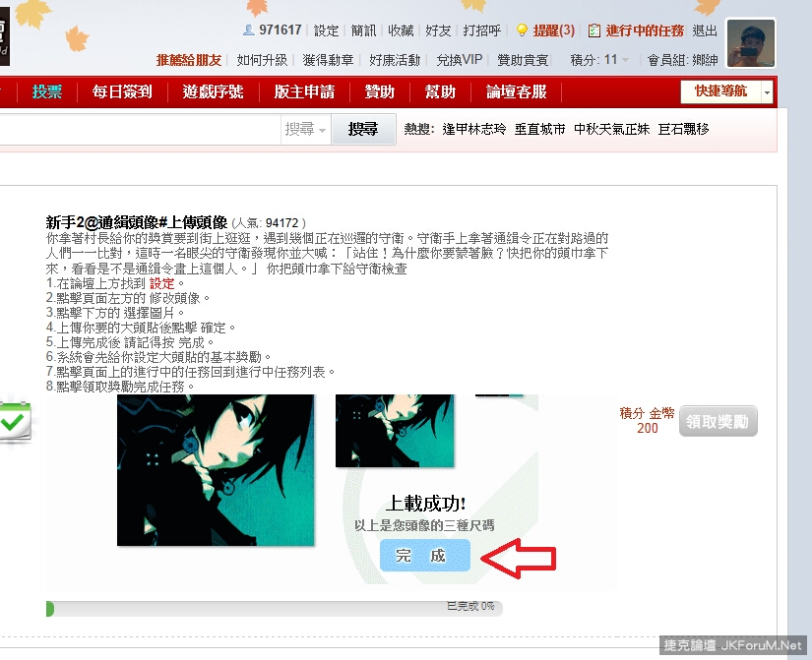The height and width of the screenshot is (660, 812).
Task: Click the task completion progress bar
Action: pyautogui.click(x=275, y=609)
